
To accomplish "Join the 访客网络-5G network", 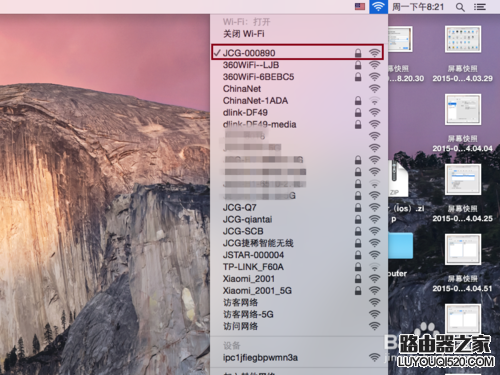I will tap(299, 314).
